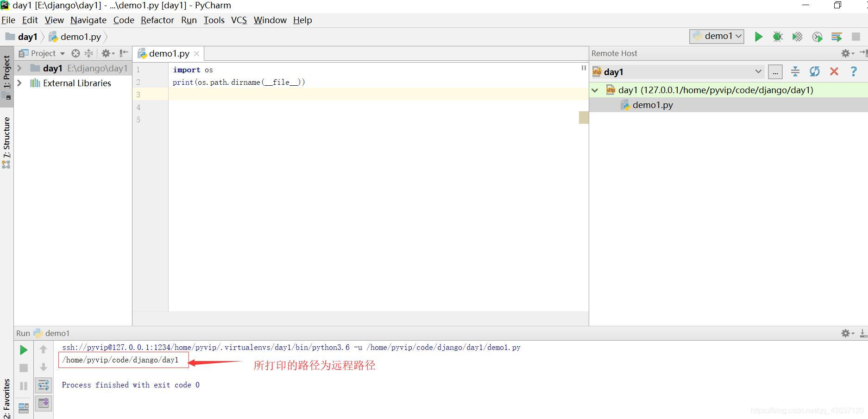Click line number 3 in the gutter
This screenshot has height=419, width=868.
[x=138, y=95]
